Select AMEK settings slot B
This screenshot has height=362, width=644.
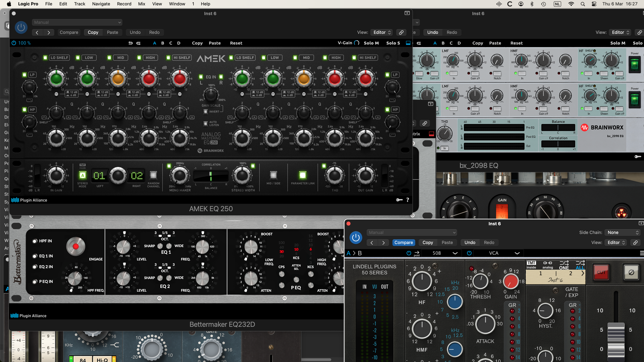tap(163, 43)
